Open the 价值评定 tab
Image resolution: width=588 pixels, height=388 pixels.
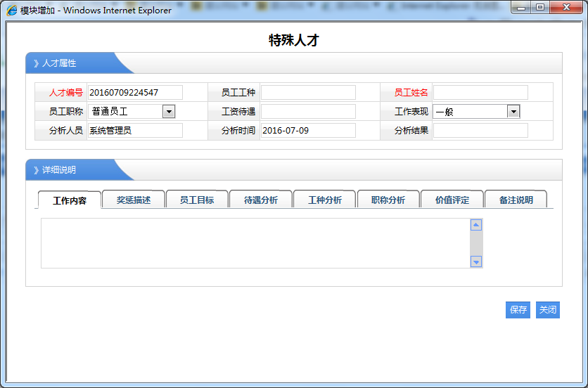click(452, 200)
